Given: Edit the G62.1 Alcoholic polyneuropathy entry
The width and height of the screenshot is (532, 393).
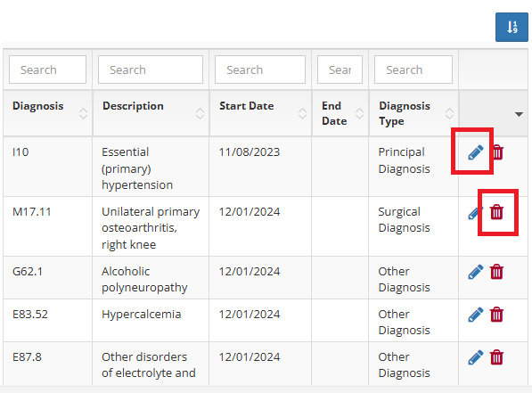Looking at the screenshot, I should [x=475, y=272].
